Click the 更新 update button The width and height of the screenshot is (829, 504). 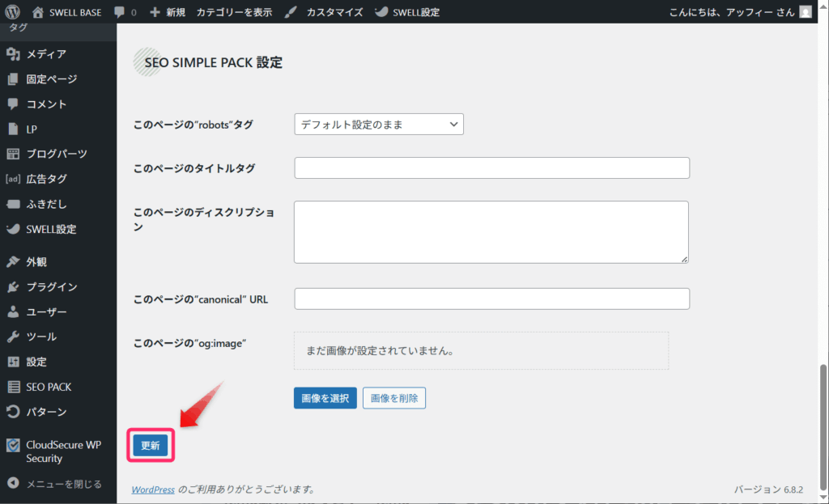150,446
